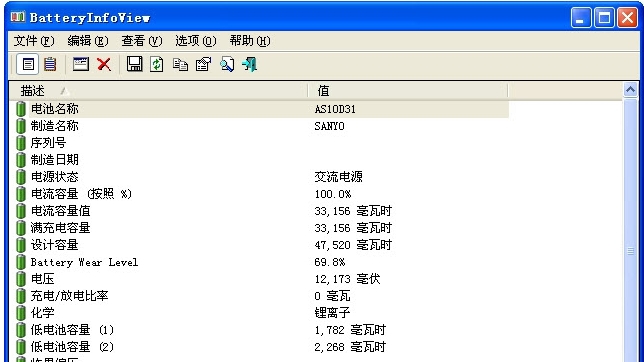Click battery icon beside Battery Wear Level
Image resolution: width=644 pixels, height=362 pixels.
(21, 262)
